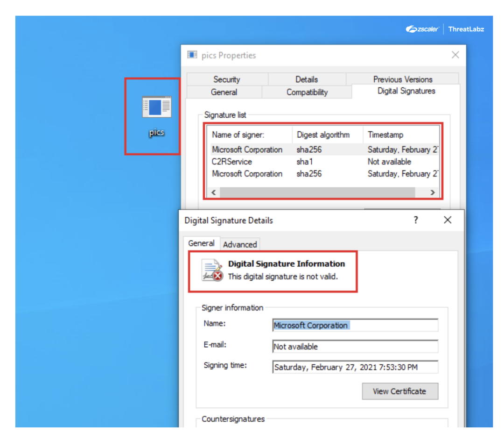Image resolution: width=504 pixels, height=440 pixels.
Task: Switch to the Advanced tab in signature details
Action: (240, 244)
